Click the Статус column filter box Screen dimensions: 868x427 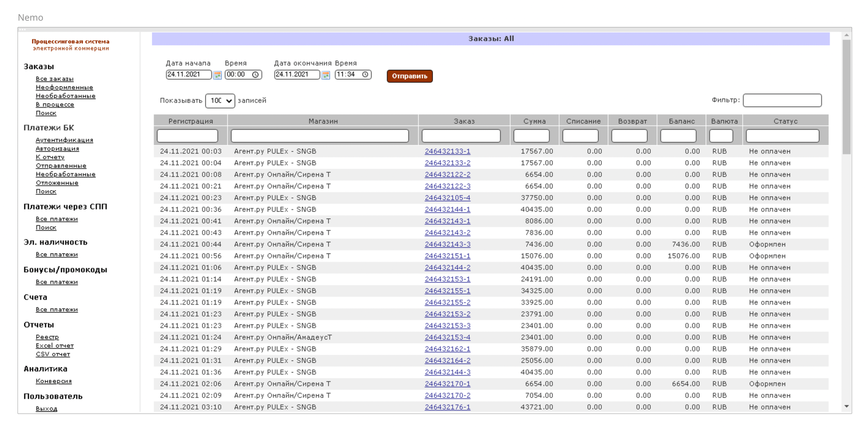tap(782, 136)
